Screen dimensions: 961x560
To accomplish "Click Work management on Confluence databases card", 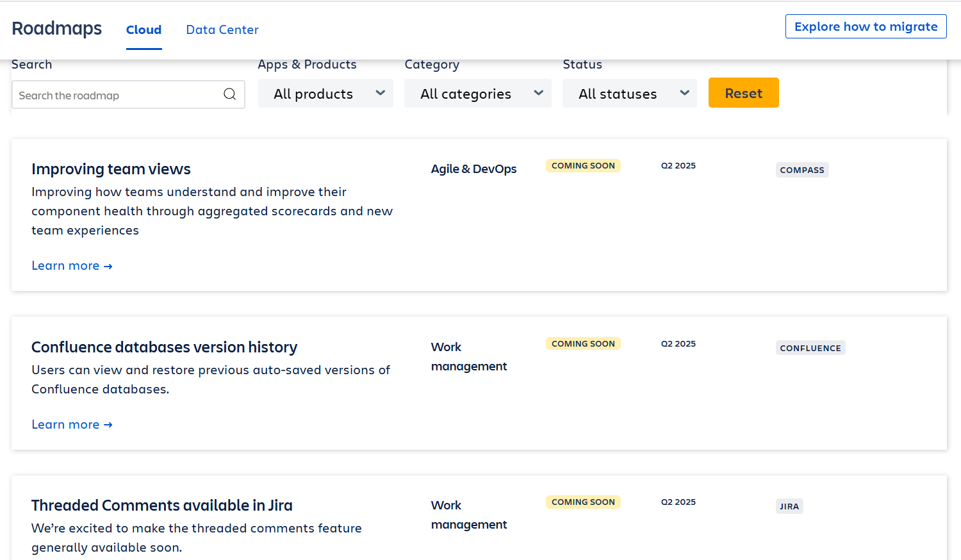I will coord(469,356).
